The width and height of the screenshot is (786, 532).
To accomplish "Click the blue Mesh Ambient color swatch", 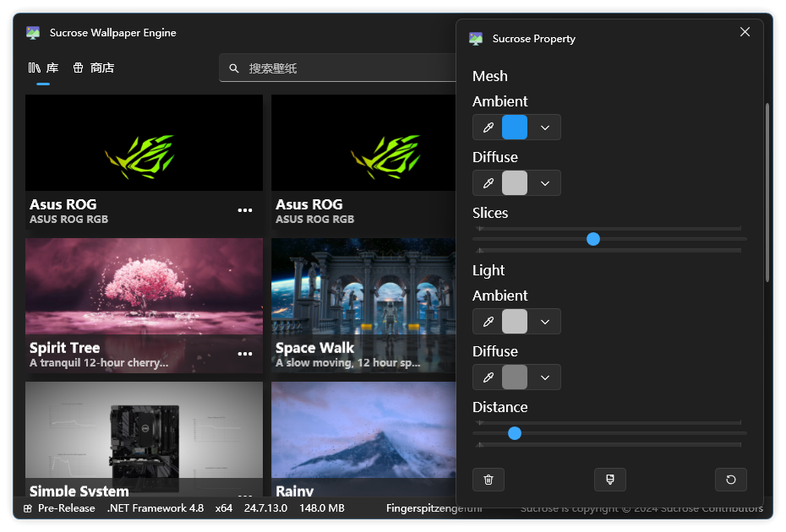I will point(515,128).
